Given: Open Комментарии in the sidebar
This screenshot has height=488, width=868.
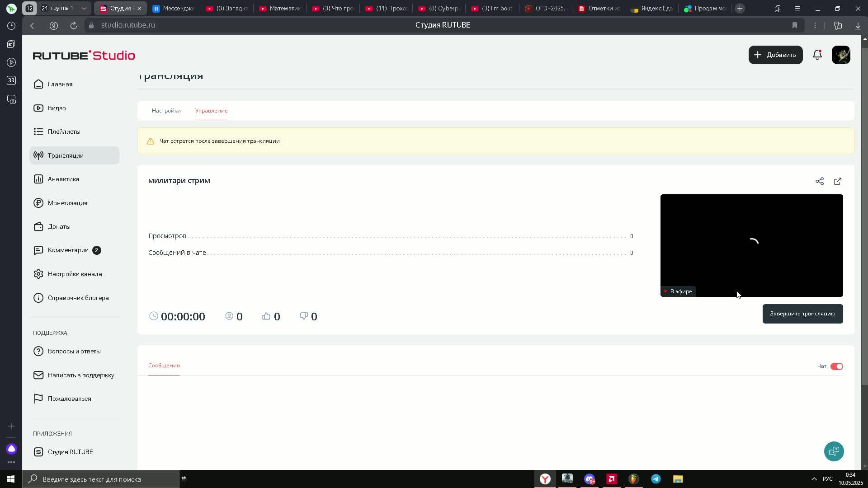Looking at the screenshot, I should 68,250.
